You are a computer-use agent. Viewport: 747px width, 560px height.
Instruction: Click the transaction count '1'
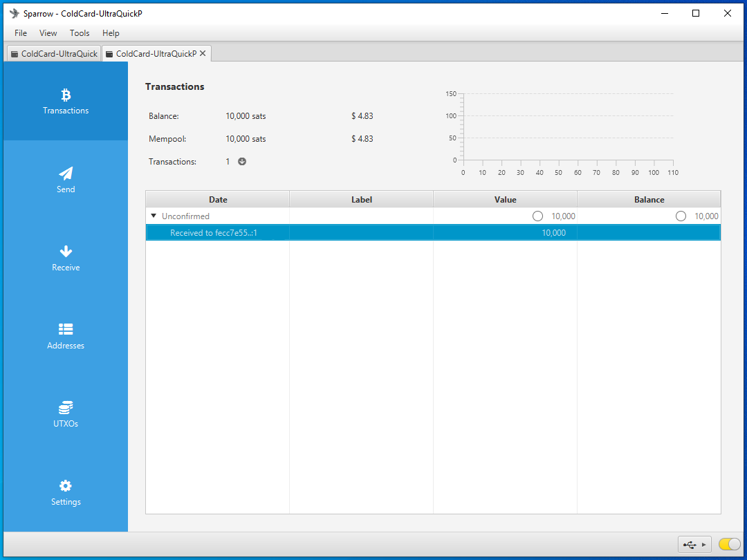click(x=228, y=161)
